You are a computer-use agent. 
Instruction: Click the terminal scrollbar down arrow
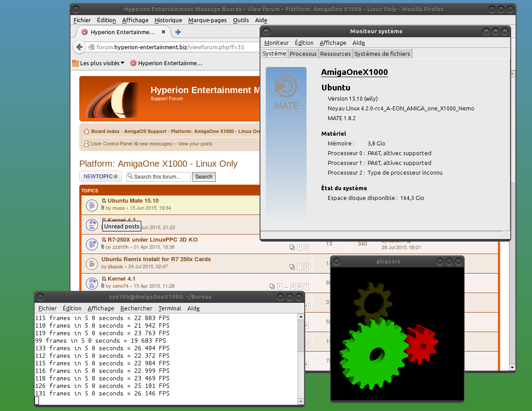pos(301,401)
